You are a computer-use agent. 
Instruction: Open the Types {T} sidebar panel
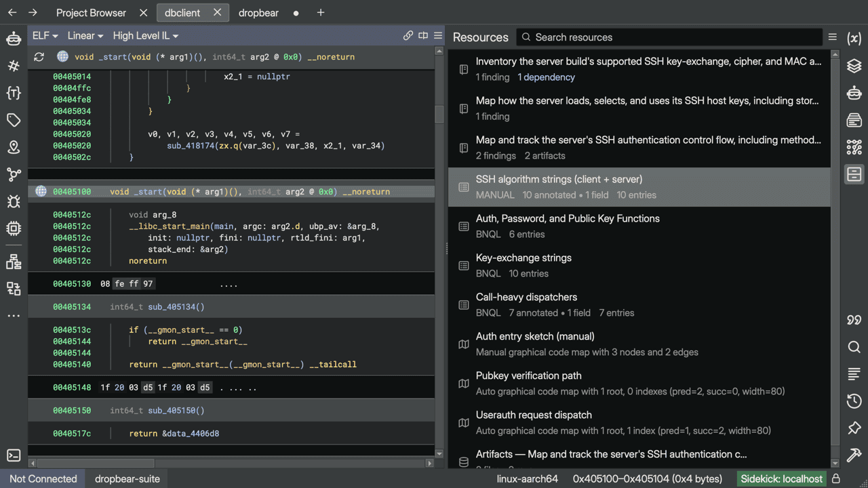14,93
